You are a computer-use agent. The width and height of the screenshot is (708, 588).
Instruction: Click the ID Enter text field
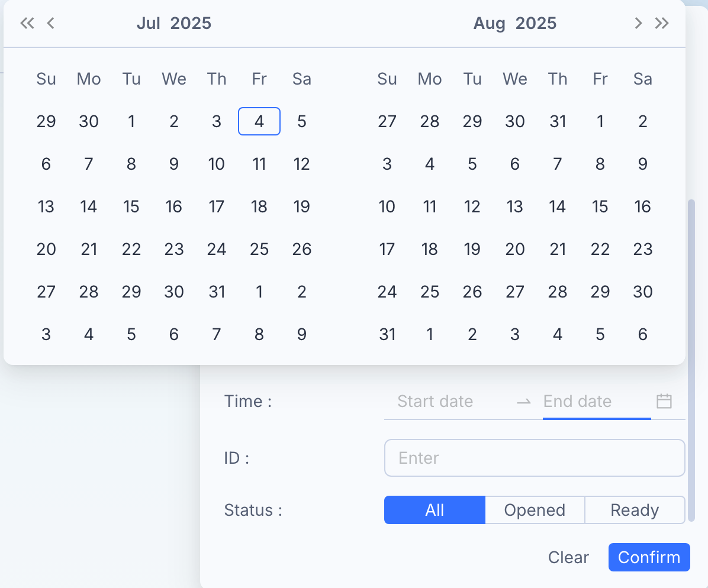point(535,458)
